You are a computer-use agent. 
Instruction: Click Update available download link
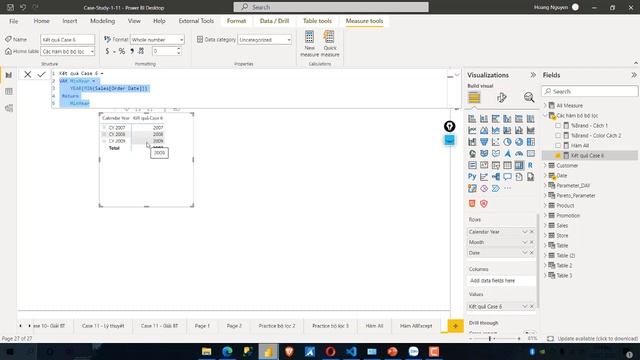[x=597, y=338]
